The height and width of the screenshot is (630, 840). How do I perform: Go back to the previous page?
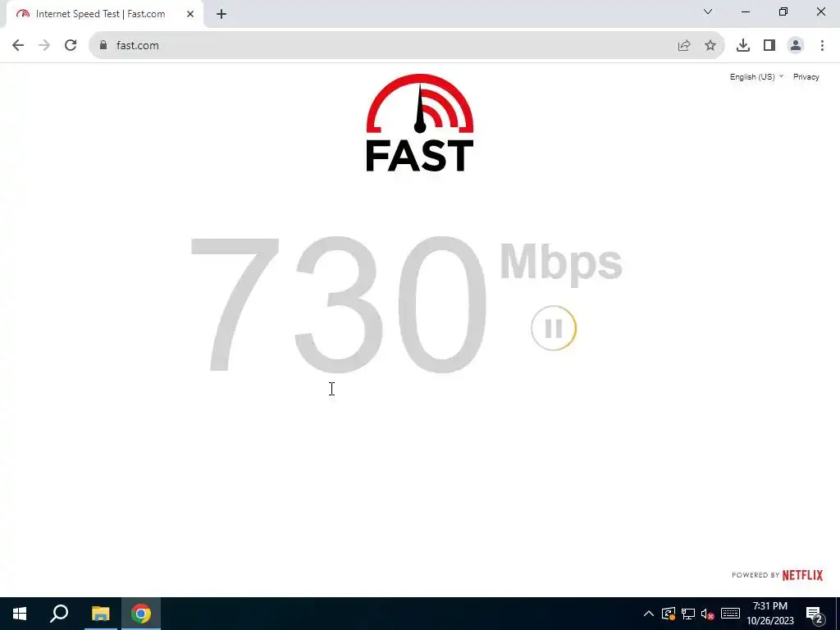pos(18,46)
